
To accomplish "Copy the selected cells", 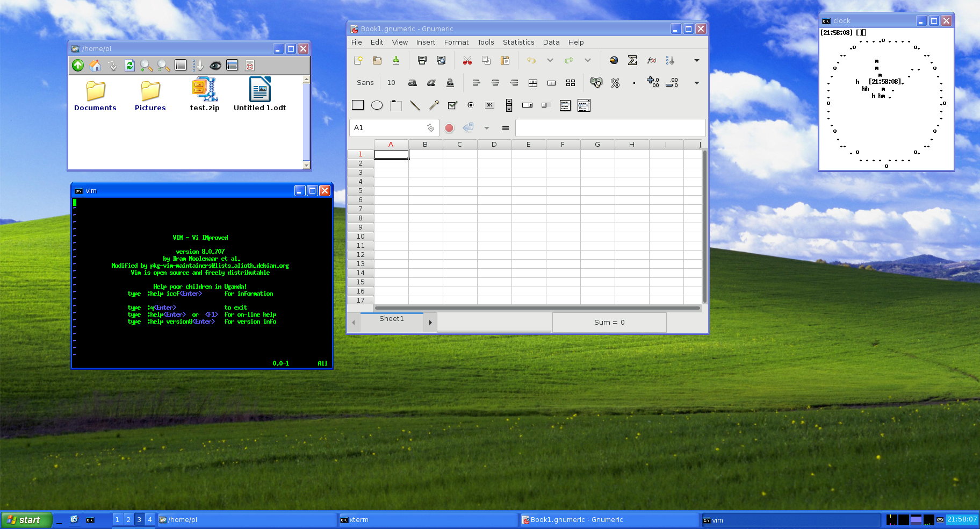I will pyautogui.click(x=486, y=60).
